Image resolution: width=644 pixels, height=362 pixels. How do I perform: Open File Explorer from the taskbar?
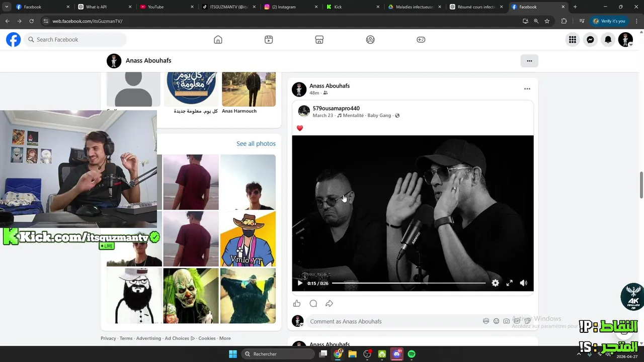pyautogui.click(x=353, y=354)
